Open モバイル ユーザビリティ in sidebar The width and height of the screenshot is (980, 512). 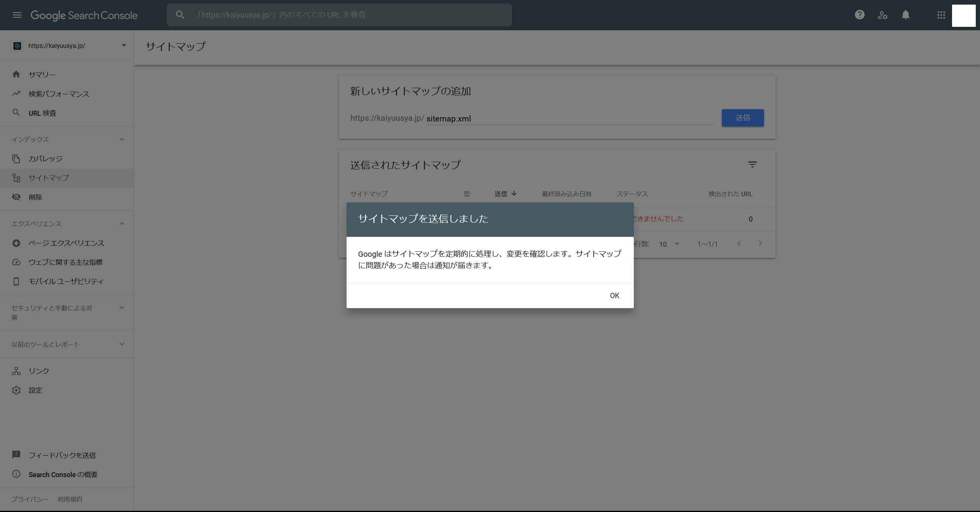(x=67, y=281)
